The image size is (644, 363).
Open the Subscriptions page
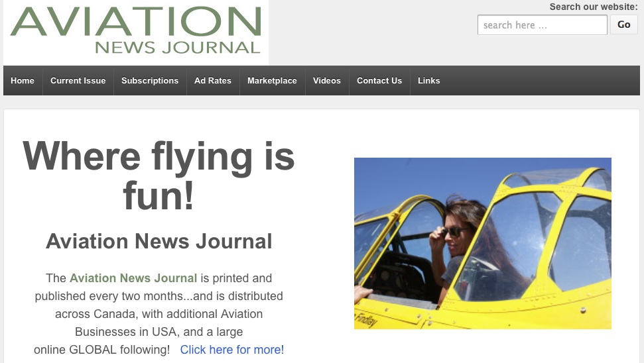150,80
